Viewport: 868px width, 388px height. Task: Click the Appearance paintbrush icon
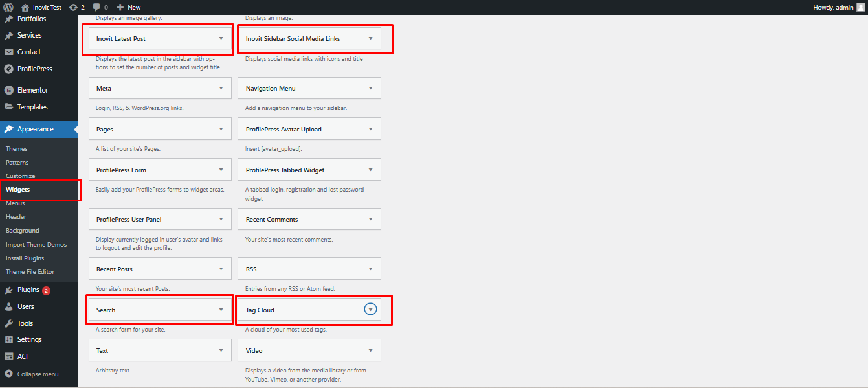[9, 129]
